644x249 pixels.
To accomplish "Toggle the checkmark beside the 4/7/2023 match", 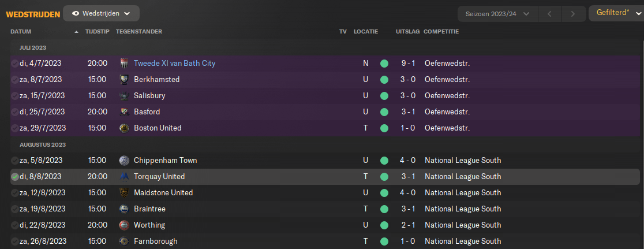I will click(x=15, y=64).
